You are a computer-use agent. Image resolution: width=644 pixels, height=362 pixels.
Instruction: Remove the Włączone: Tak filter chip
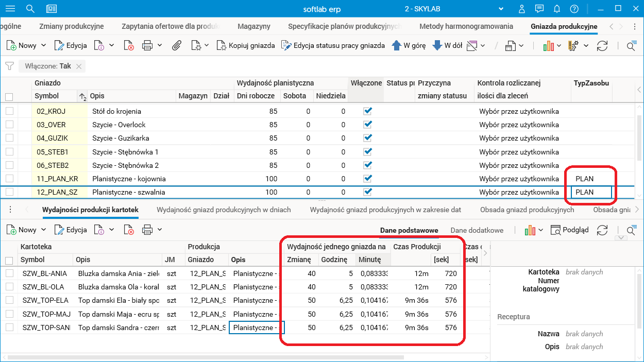[x=79, y=66]
